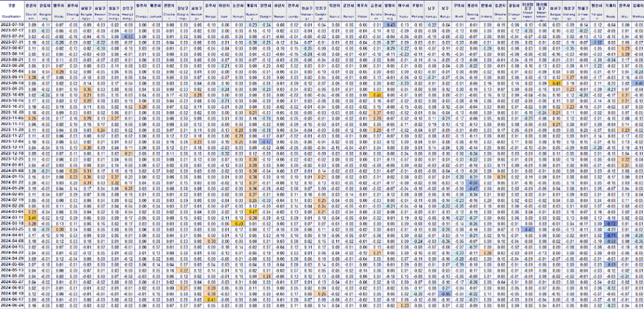
Task: Select the 2024-01-15 date row label
Action: [x=12, y=176]
